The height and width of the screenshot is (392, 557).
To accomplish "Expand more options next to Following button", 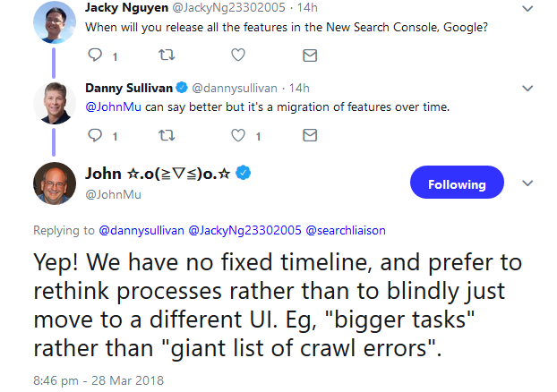I will coord(527,183).
